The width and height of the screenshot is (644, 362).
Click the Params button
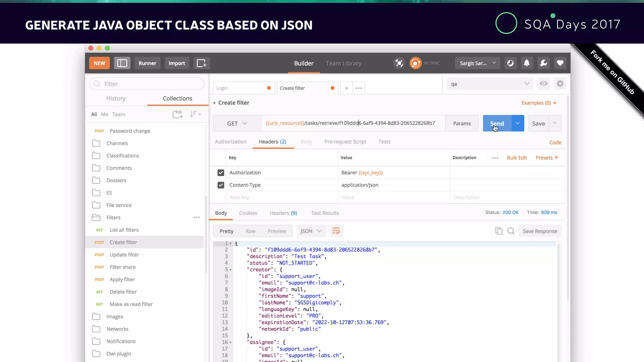462,123
